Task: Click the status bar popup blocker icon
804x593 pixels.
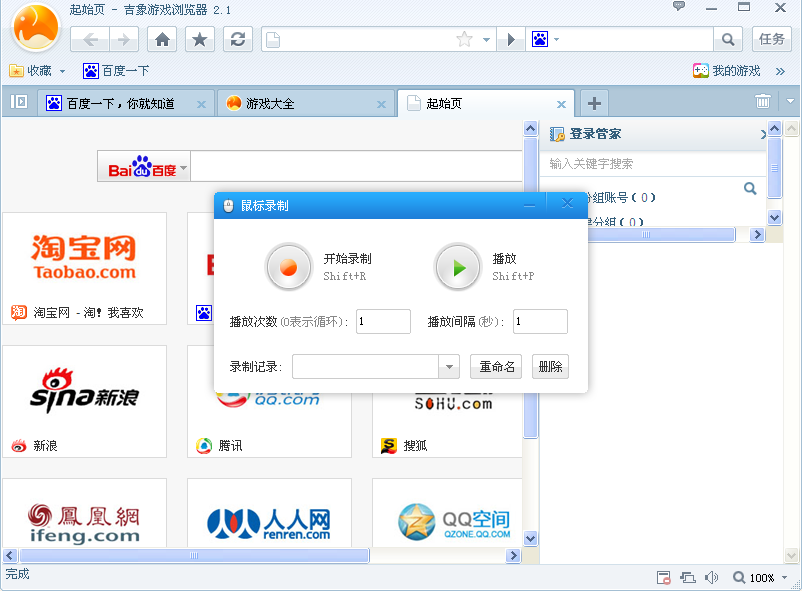Action: 664,578
